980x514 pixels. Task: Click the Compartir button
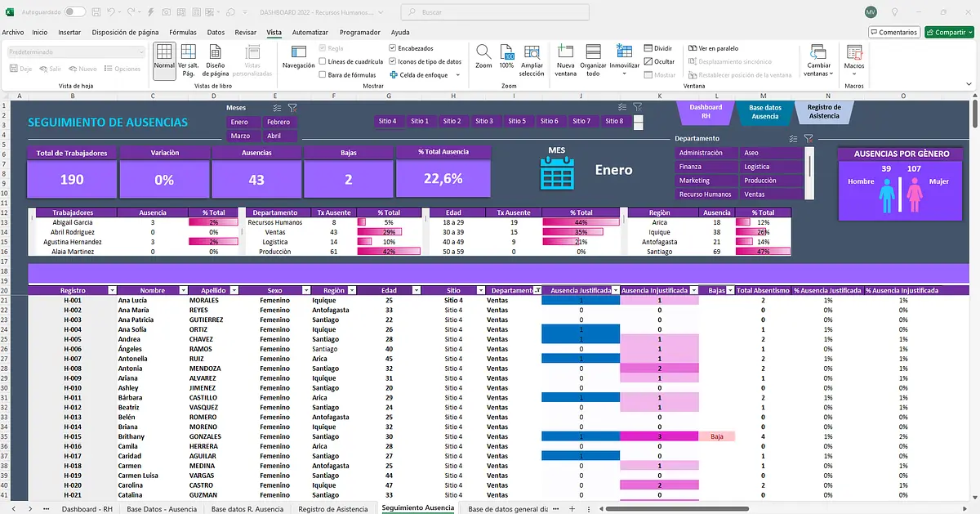pos(949,32)
